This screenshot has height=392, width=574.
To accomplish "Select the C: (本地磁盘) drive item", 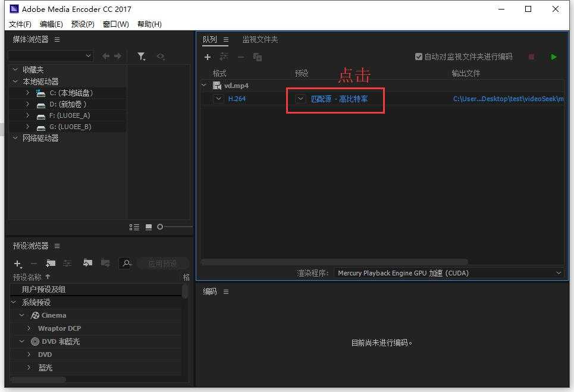I will point(71,93).
